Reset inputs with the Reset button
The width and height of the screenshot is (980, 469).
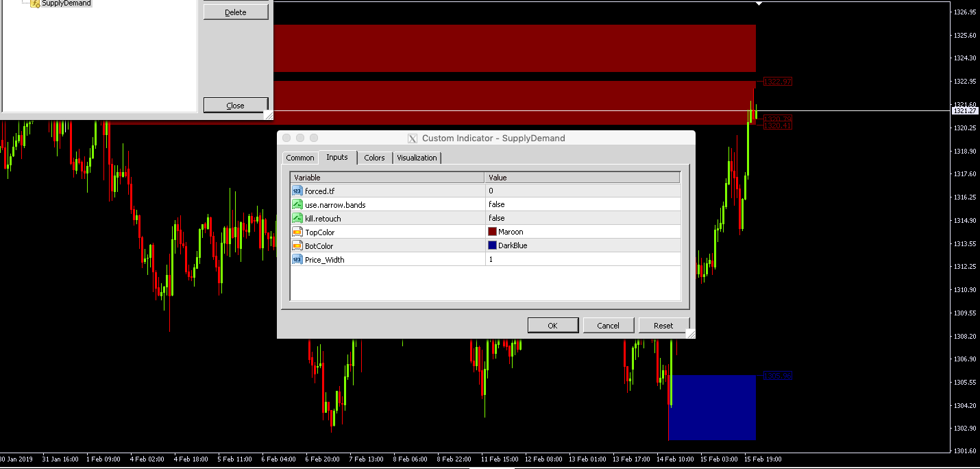click(663, 326)
